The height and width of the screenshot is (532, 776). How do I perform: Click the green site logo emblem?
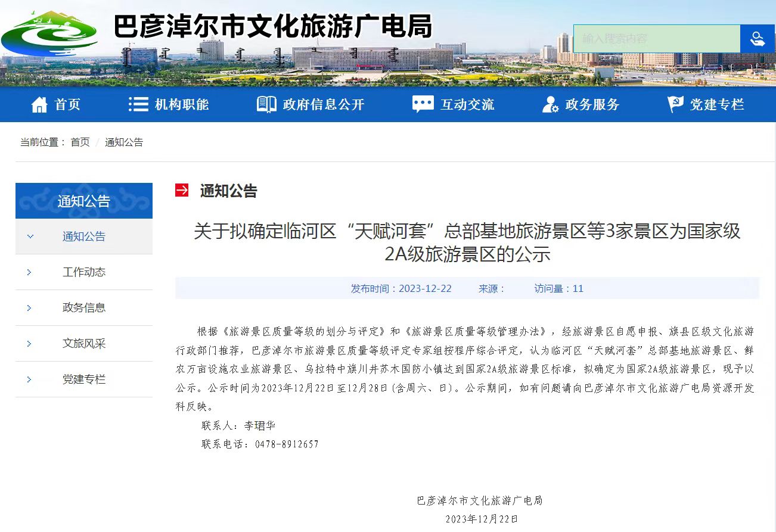point(50,33)
